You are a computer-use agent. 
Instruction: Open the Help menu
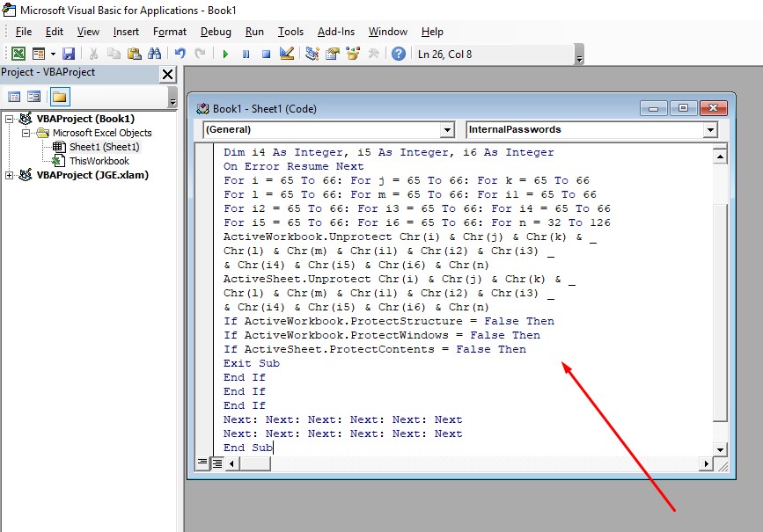tap(432, 32)
